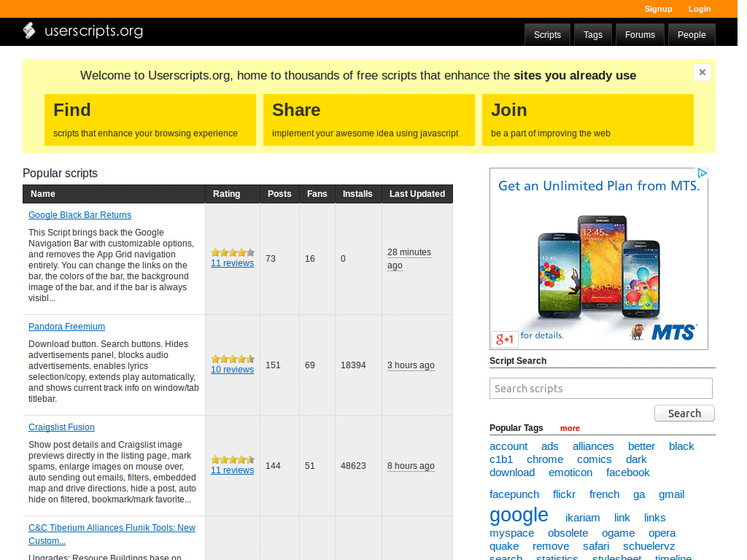Switch to the Forums tab
The height and width of the screenshot is (560, 747).
click(x=640, y=34)
